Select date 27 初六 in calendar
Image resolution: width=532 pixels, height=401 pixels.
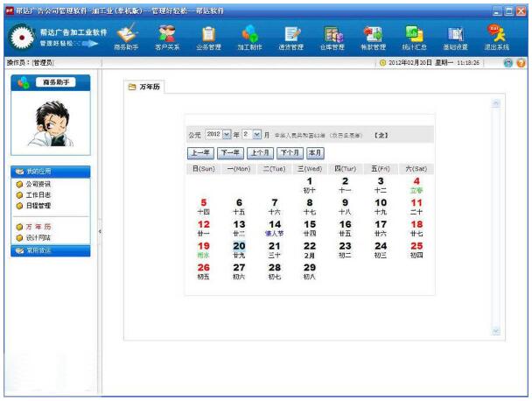coord(239,271)
